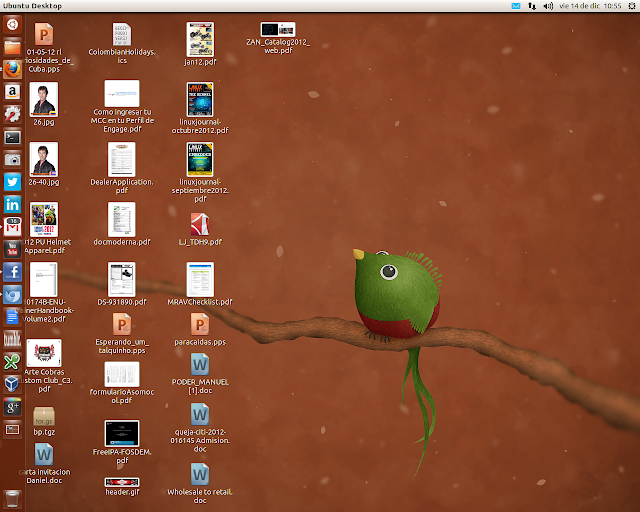Select the ColombianHolidays.ics file
This screenshot has width=640, height=512.
click(x=122, y=43)
